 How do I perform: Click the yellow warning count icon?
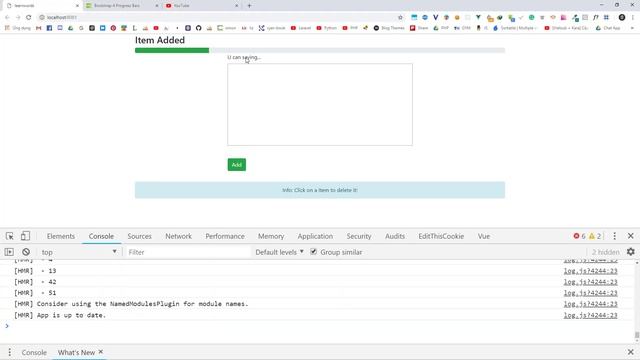click(x=592, y=236)
